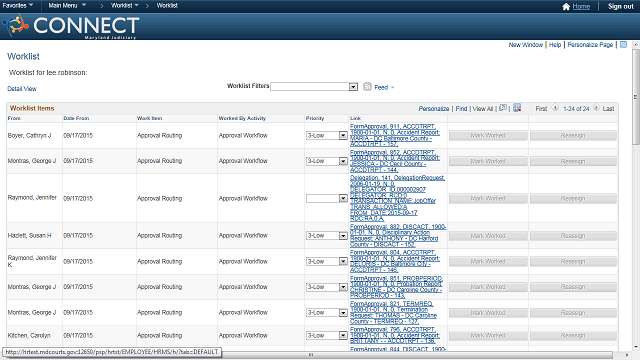Show next rows arrow icon
Viewport: 640px width, 360px height.
coord(596,108)
